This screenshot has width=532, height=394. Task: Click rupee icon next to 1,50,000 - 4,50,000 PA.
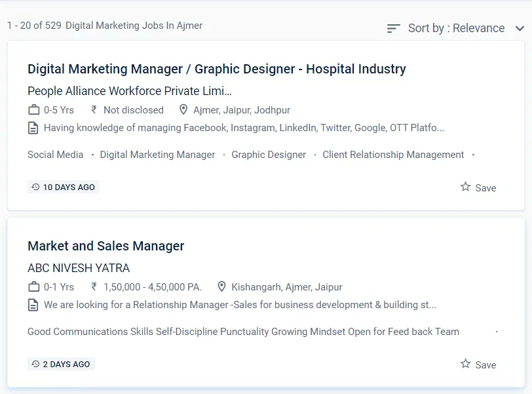94,287
